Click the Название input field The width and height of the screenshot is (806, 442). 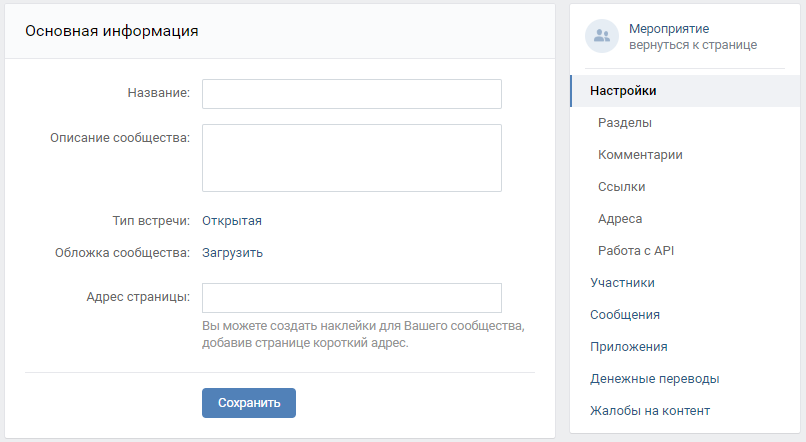tap(351, 93)
